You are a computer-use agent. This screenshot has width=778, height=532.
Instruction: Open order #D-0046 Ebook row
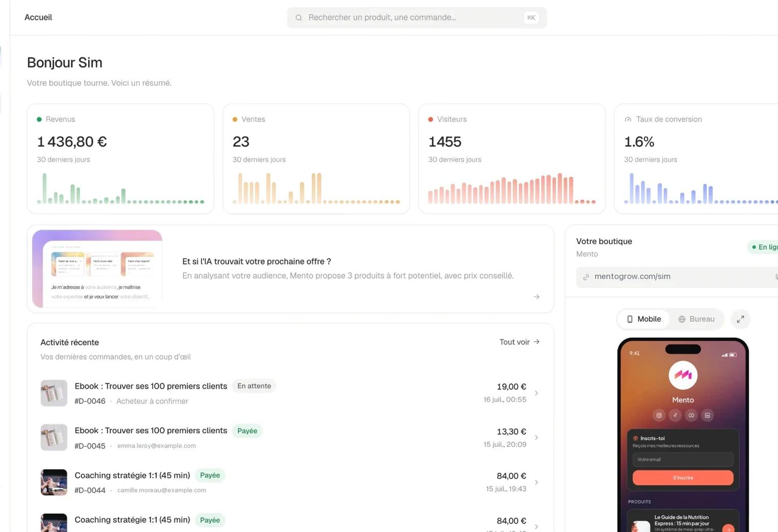291,393
